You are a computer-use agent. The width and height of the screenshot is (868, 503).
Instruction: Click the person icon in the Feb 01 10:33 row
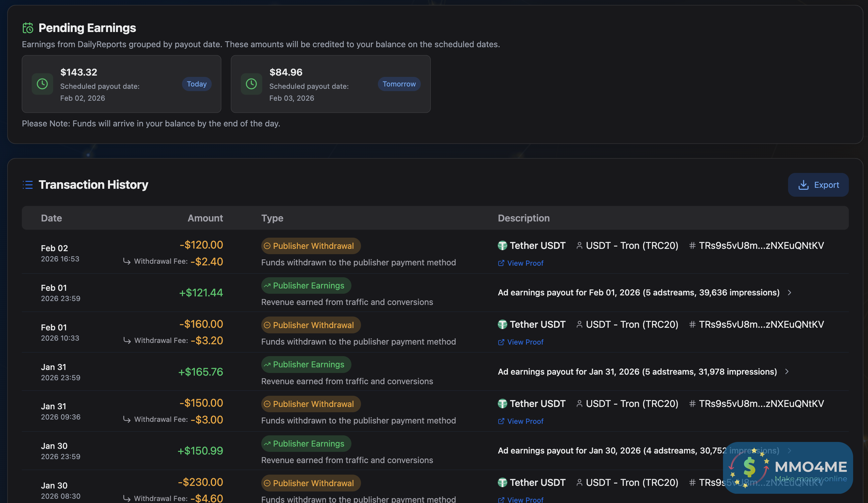[579, 324]
